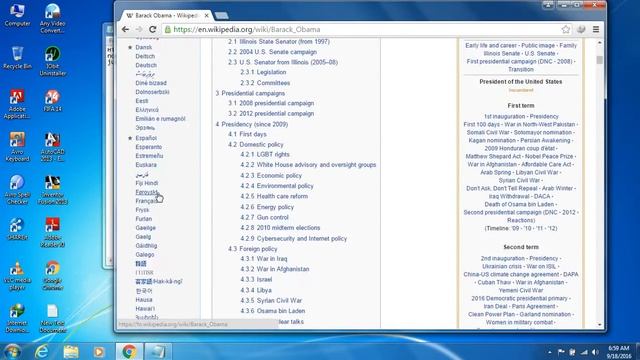Open Windows Media Player taskbar icon

click(x=99, y=351)
